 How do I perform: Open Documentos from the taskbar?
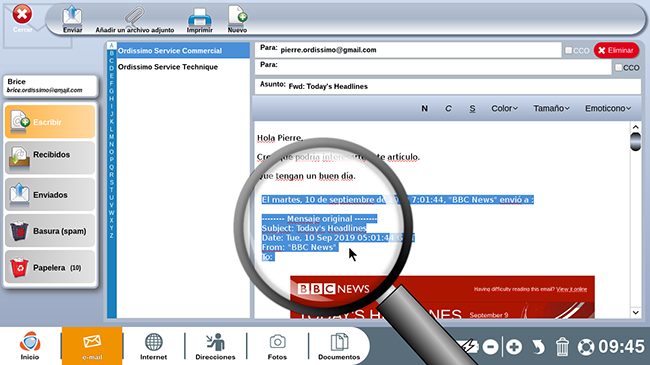click(x=339, y=346)
